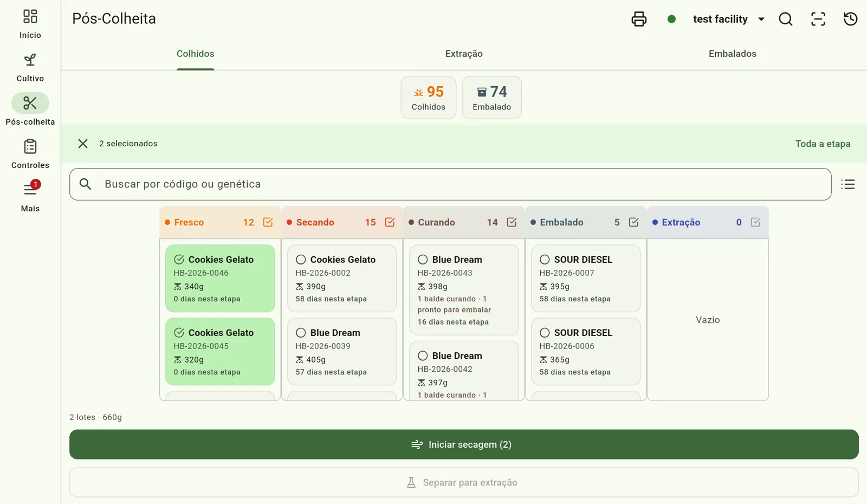The height and width of the screenshot is (504, 867).
Task: Click Toda a etapa link
Action: 823,144
